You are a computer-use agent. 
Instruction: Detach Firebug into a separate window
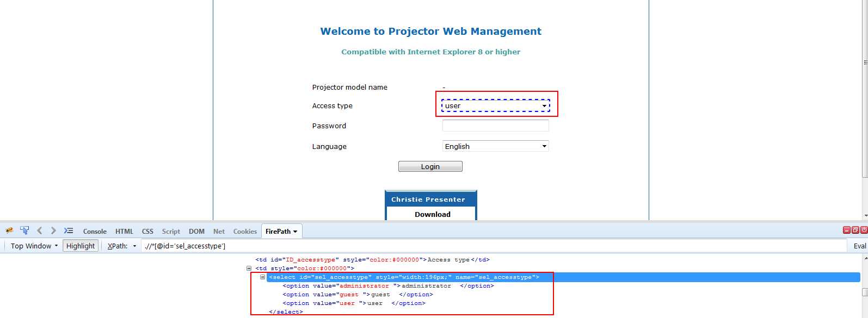coord(855,230)
